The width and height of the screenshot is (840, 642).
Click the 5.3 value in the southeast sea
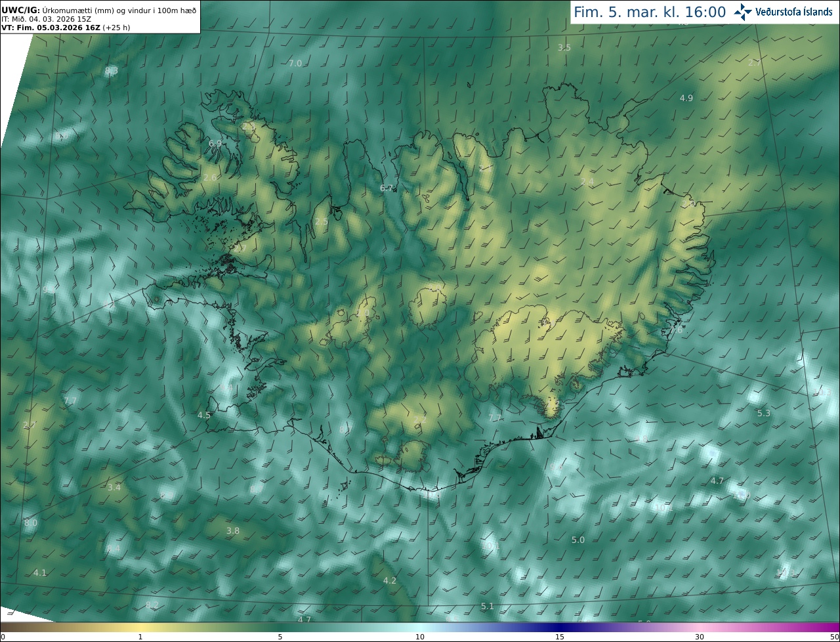click(763, 413)
